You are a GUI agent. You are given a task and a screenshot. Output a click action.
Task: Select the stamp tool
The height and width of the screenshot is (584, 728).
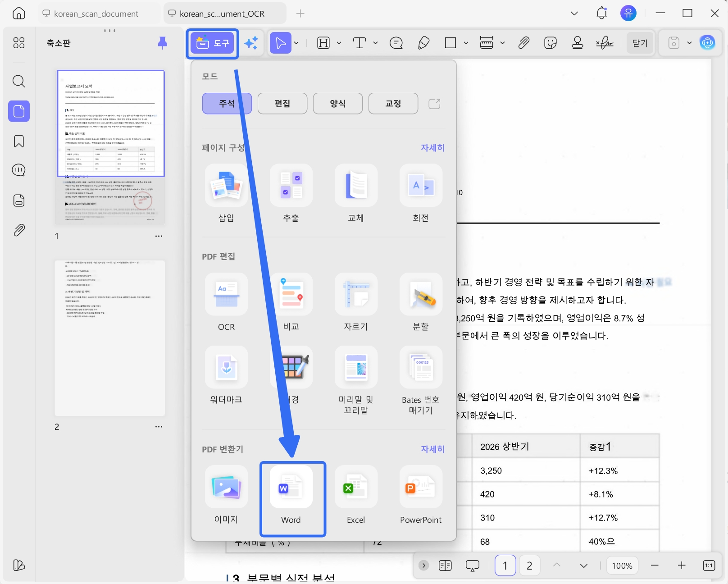pos(578,43)
